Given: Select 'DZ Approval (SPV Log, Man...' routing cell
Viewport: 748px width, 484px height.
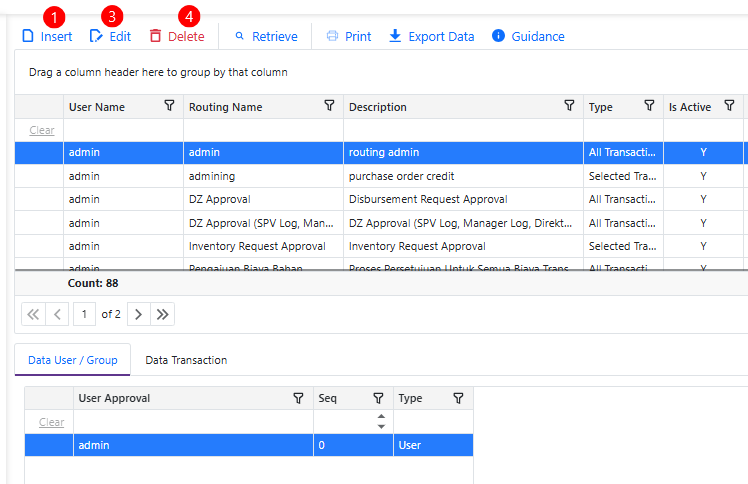Looking at the screenshot, I should coord(263,223).
